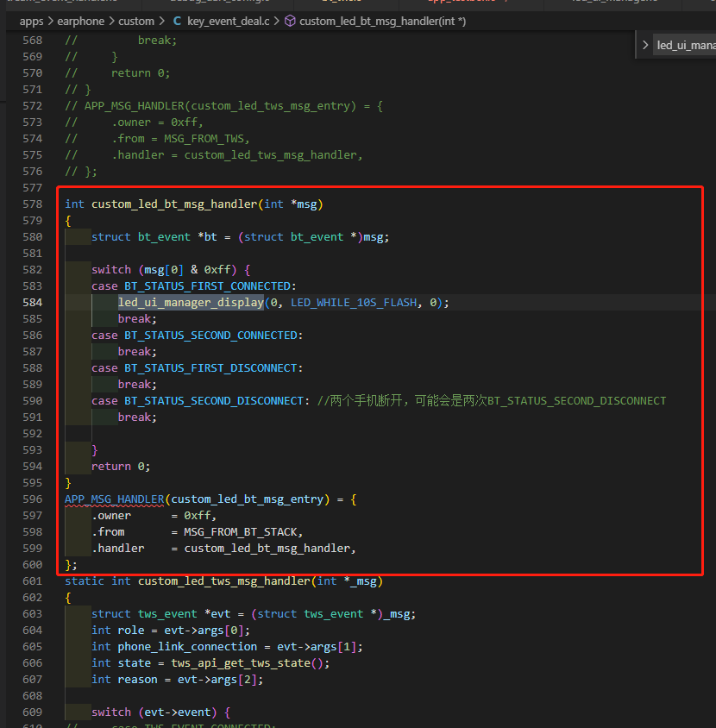Click BT_STATUS_FIRST_CONNECTED case label
Image resolution: width=716 pixels, height=728 pixels.
[207, 286]
